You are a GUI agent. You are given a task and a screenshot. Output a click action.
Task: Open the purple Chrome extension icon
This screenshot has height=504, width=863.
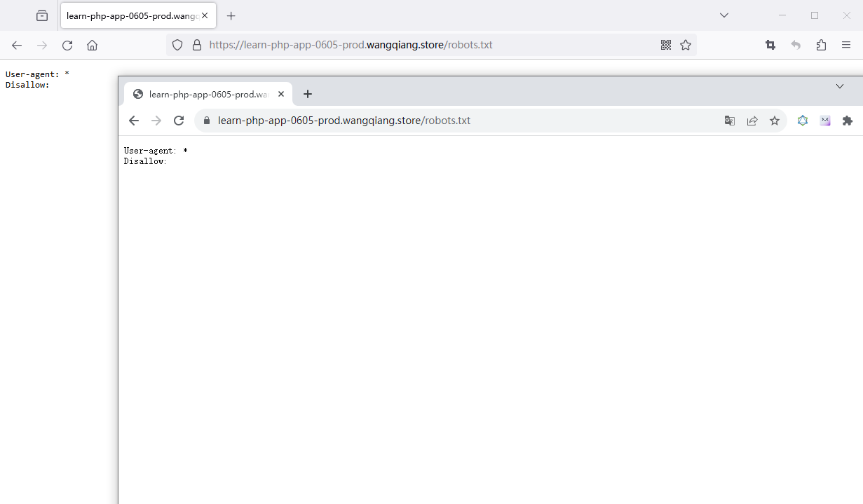click(x=825, y=121)
